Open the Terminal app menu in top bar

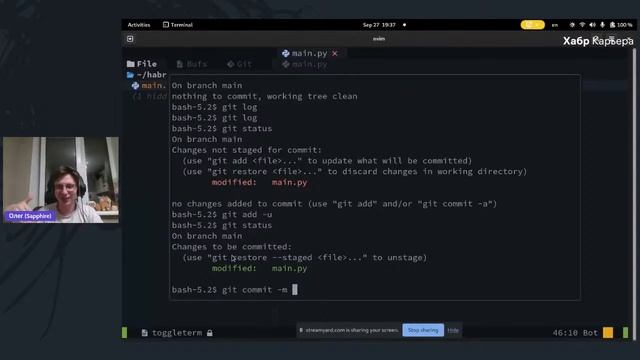[178, 25]
